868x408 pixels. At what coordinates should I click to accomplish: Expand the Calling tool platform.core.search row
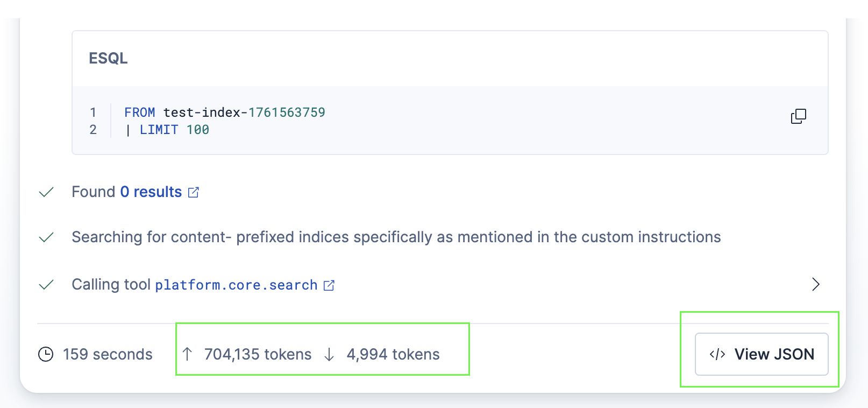[815, 285]
